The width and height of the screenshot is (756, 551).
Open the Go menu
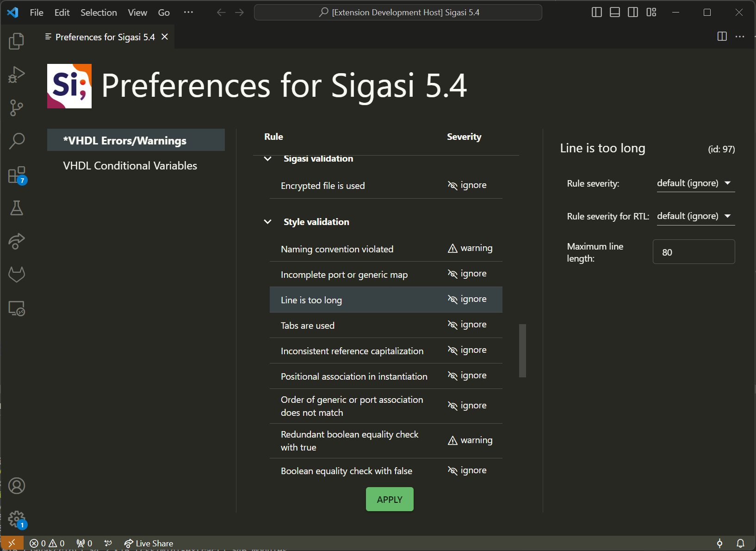coord(164,13)
